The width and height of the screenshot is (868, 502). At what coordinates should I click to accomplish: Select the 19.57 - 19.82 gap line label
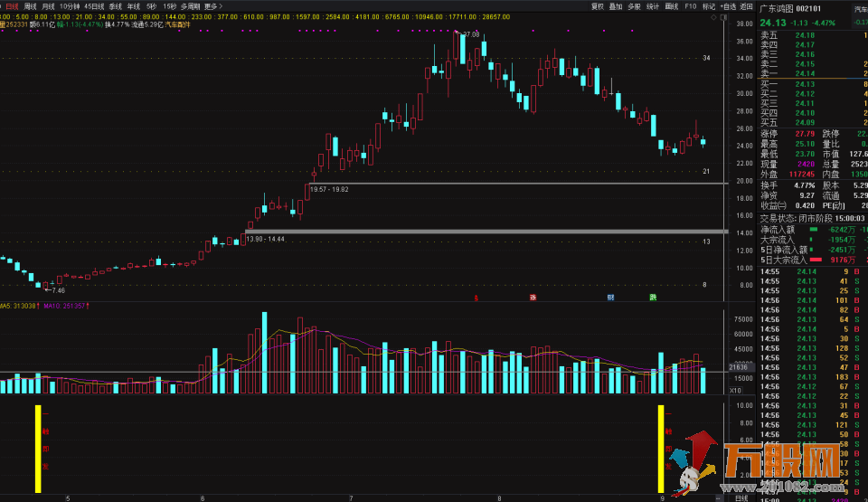[329, 190]
